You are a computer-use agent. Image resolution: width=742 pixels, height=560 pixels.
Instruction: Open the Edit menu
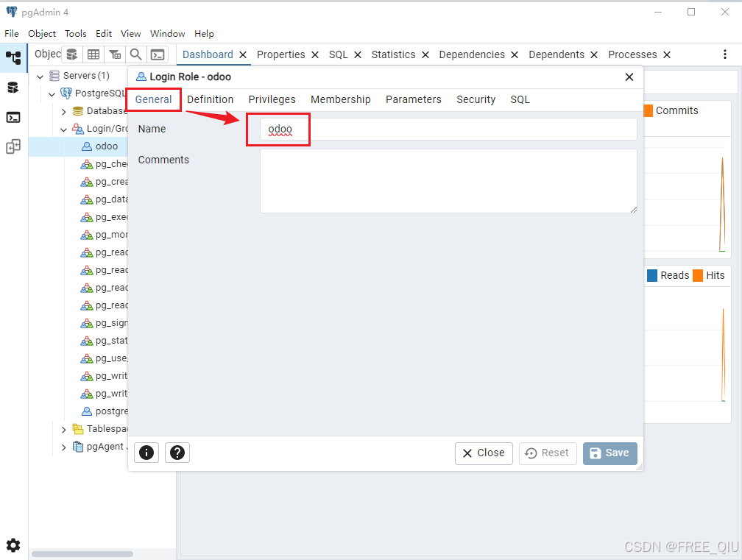point(104,34)
